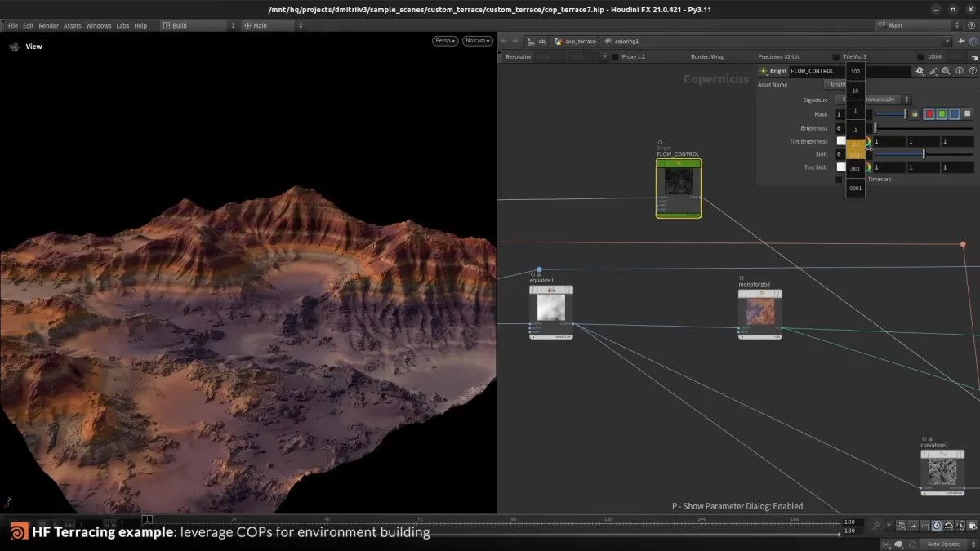Open the help icon on the FLOW_CONTROL dialog

tap(973, 71)
